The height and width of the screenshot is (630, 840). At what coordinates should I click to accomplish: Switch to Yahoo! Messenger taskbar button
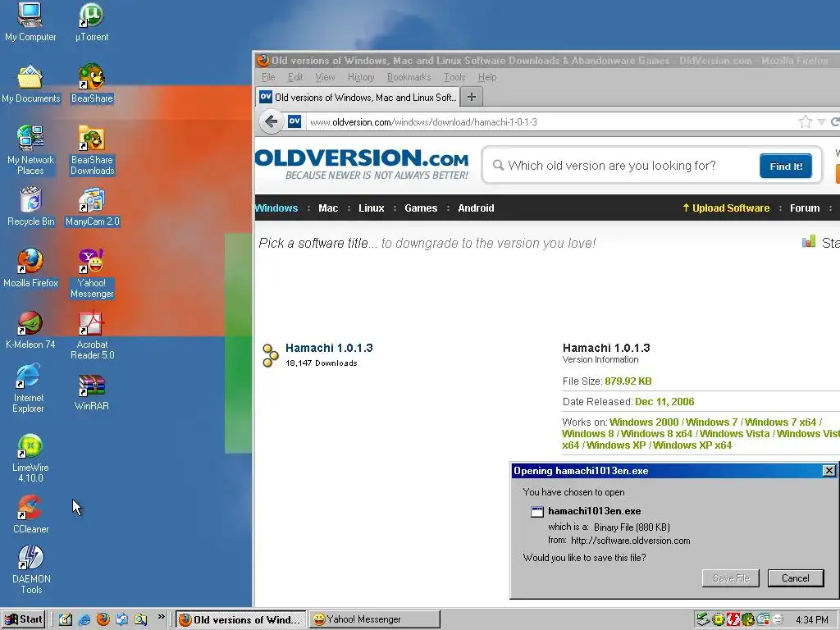click(x=375, y=619)
